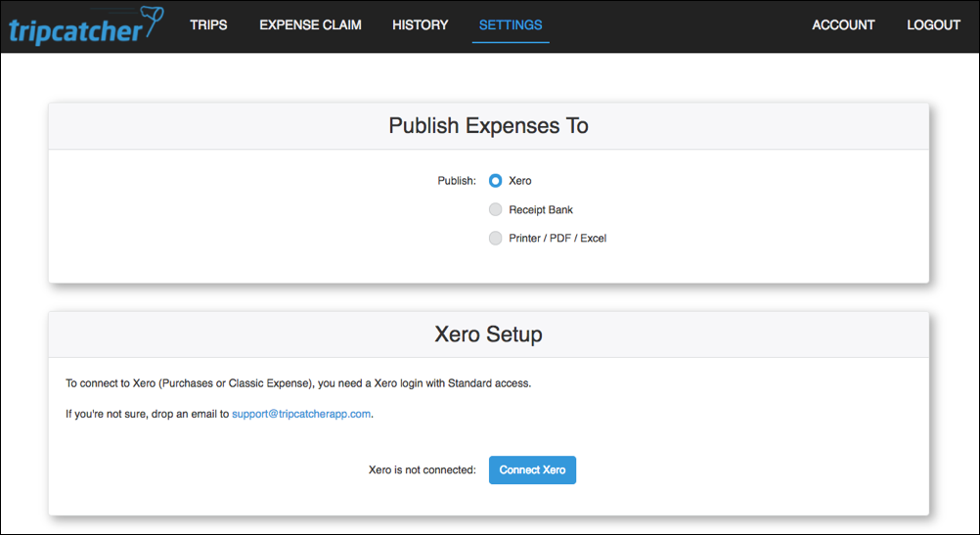Click the Receipt Bank label text
The width and height of the screenshot is (980, 535).
(x=541, y=210)
